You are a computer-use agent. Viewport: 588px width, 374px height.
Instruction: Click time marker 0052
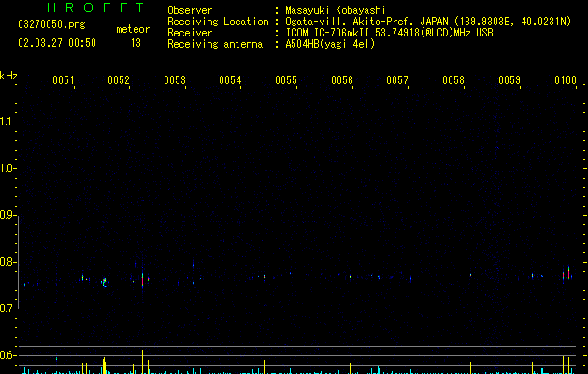(119, 80)
